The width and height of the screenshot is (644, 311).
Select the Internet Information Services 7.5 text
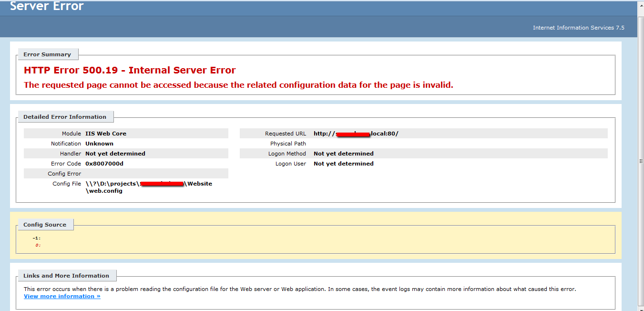(578, 28)
